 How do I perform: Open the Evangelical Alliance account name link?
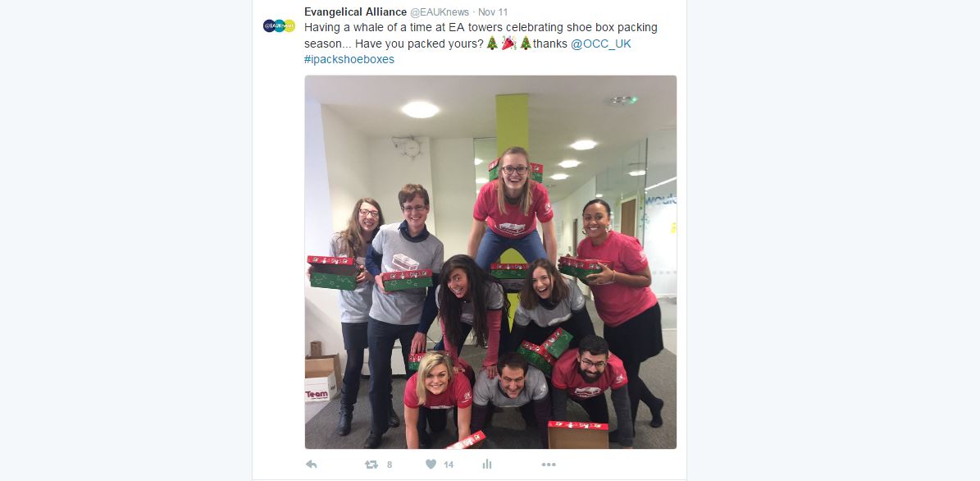(x=355, y=11)
